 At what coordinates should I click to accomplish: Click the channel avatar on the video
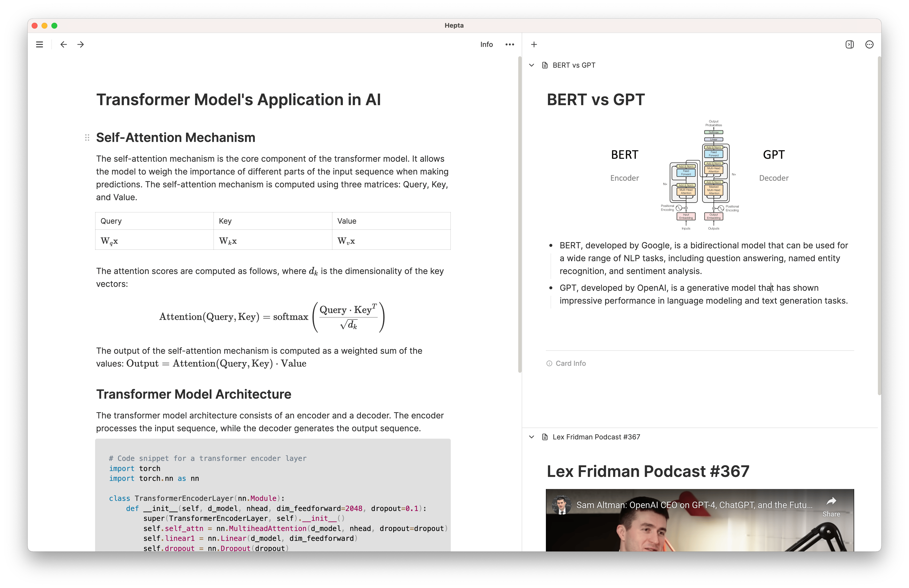point(561,505)
